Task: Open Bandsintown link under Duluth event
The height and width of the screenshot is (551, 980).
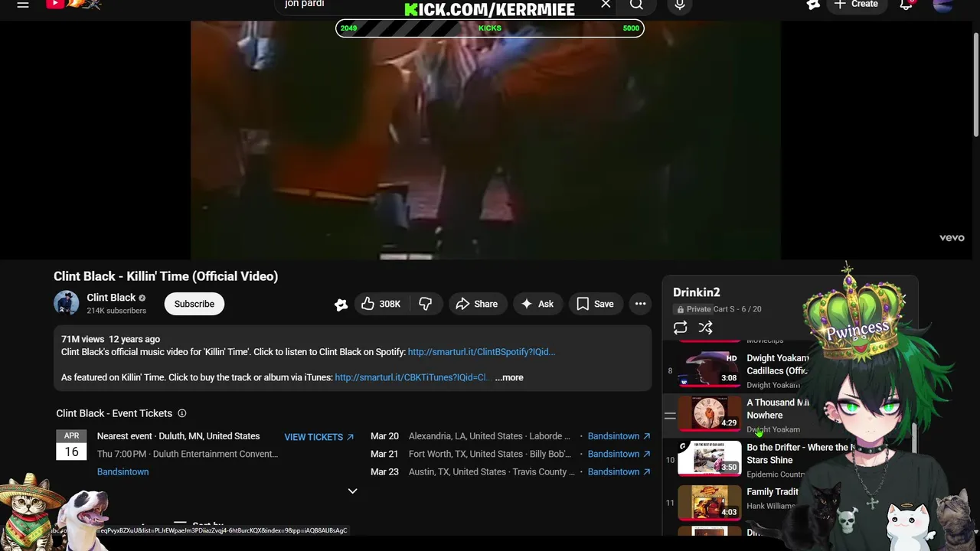Action: (122, 472)
